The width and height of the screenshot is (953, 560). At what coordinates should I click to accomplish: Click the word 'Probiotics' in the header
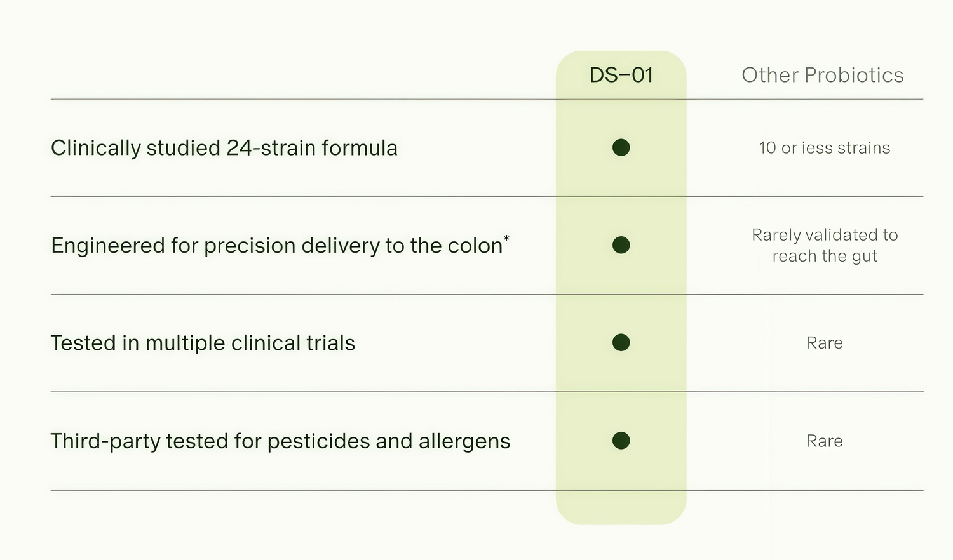(x=854, y=75)
